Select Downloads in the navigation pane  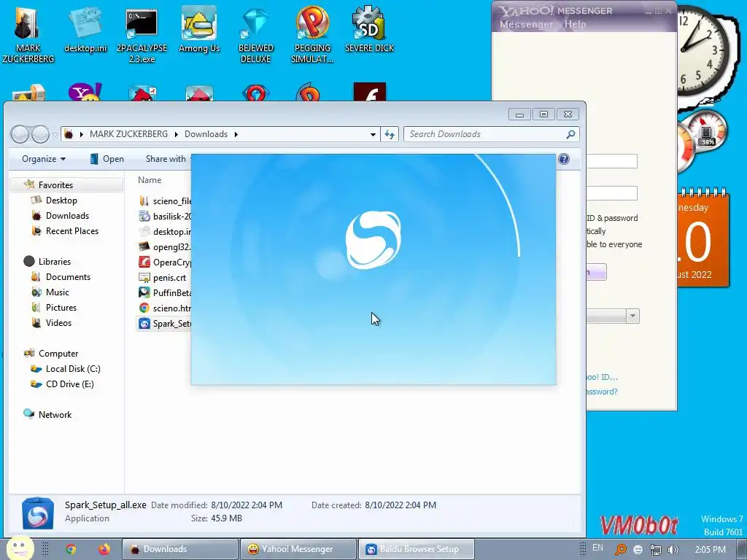67,216
